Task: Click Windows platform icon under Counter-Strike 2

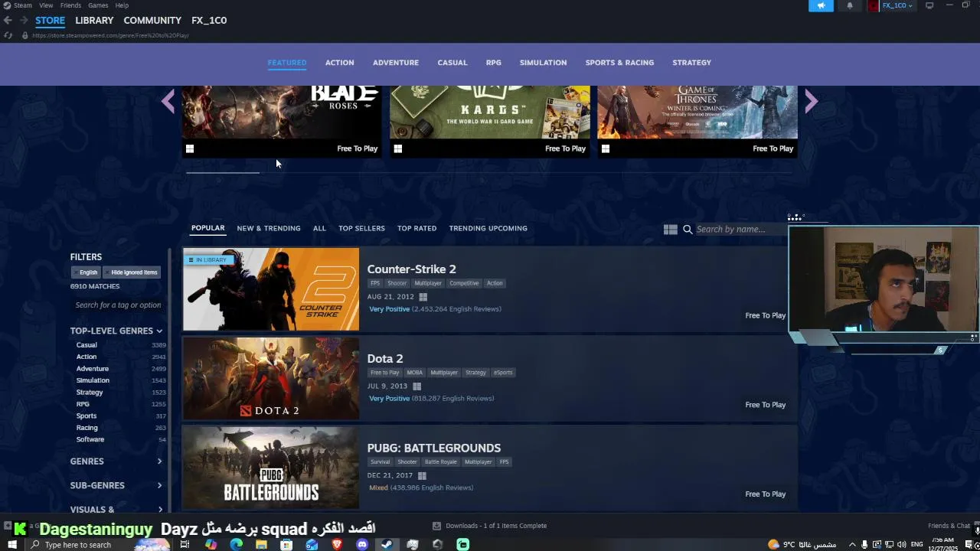Action: pos(423,297)
